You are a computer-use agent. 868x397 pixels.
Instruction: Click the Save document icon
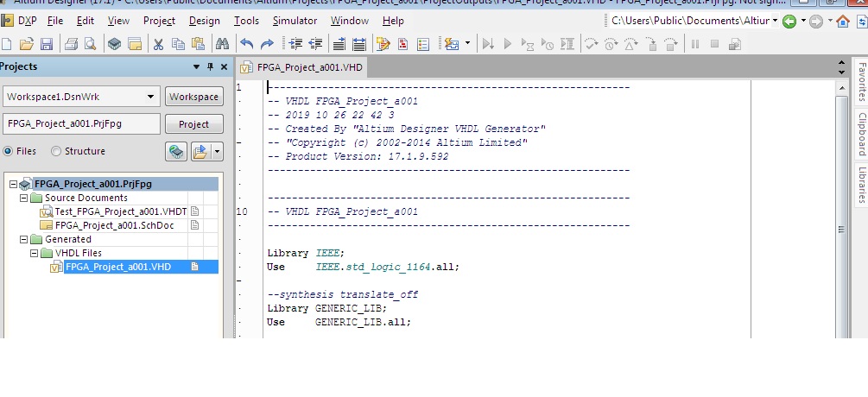coord(47,43)
